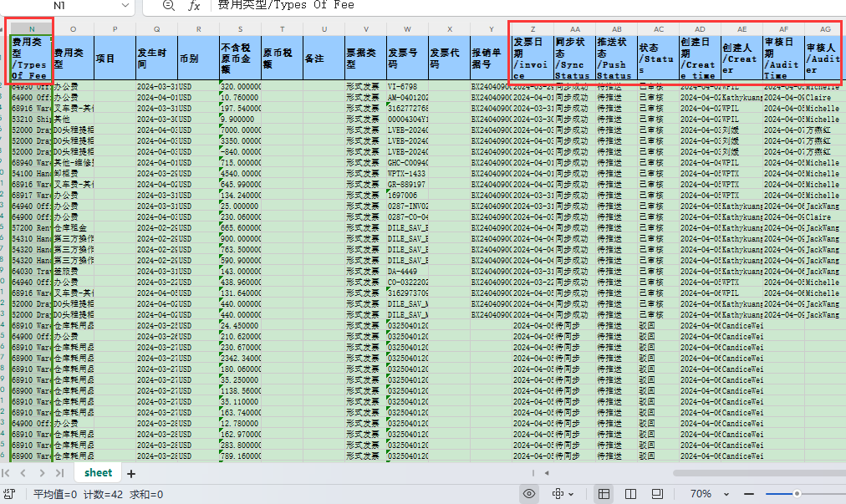Viewport: 846px width, 504px height.
Task: Switch to the 'sheet' tab
Action: (x=98, y=473)
